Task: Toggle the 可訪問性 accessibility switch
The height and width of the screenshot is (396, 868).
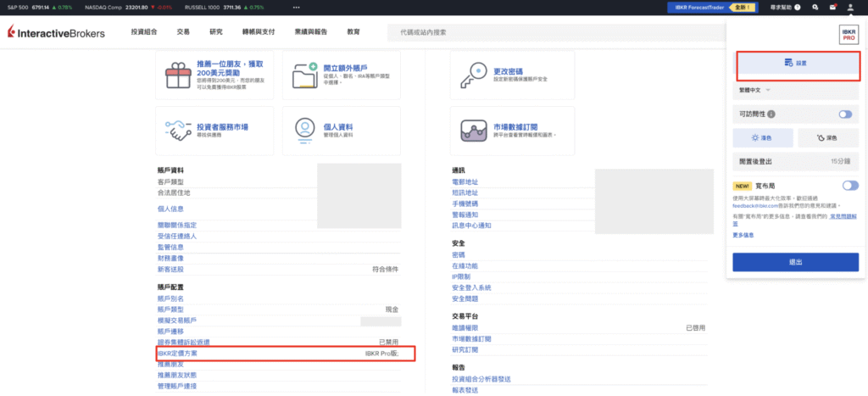Action: click(845, 114)
